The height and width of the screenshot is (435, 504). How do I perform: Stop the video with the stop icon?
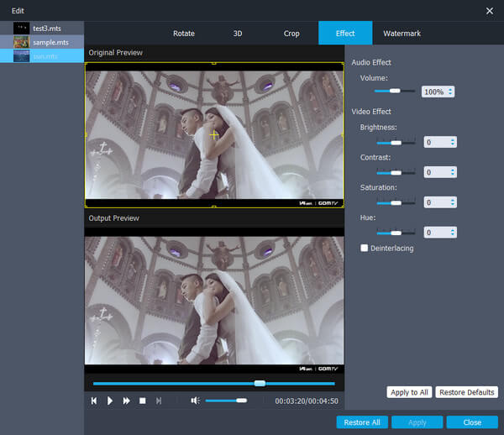pyautogui.click(x=143, y=401)
